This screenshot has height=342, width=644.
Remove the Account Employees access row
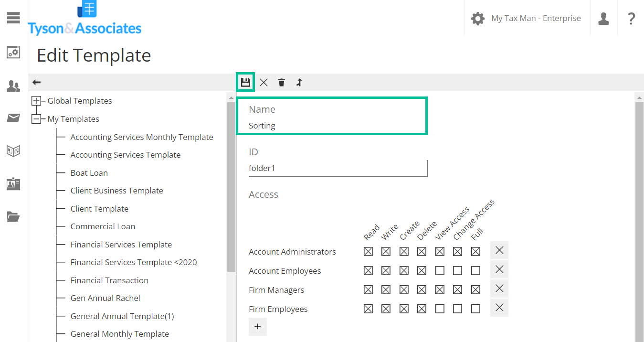click(499, 269)
